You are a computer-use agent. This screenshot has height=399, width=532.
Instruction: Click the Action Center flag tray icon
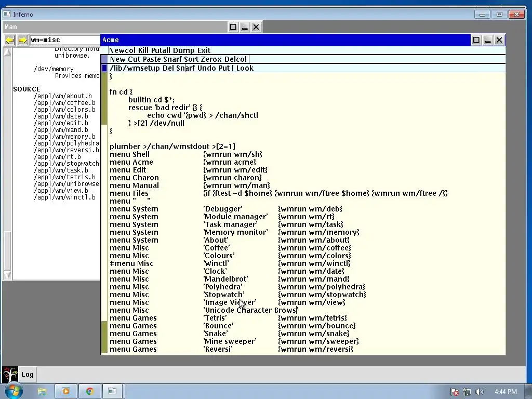pyautogui.click(x=455, y=392)
